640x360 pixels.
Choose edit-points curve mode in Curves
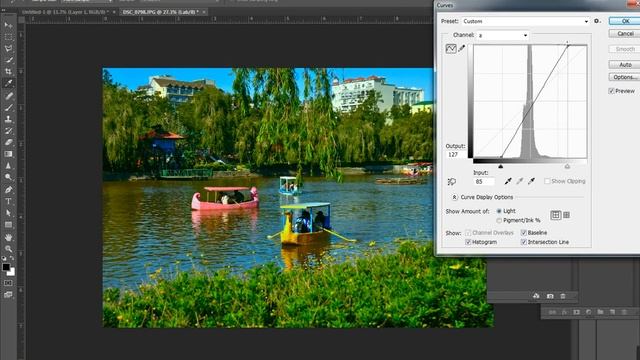[x=451, y=49]
